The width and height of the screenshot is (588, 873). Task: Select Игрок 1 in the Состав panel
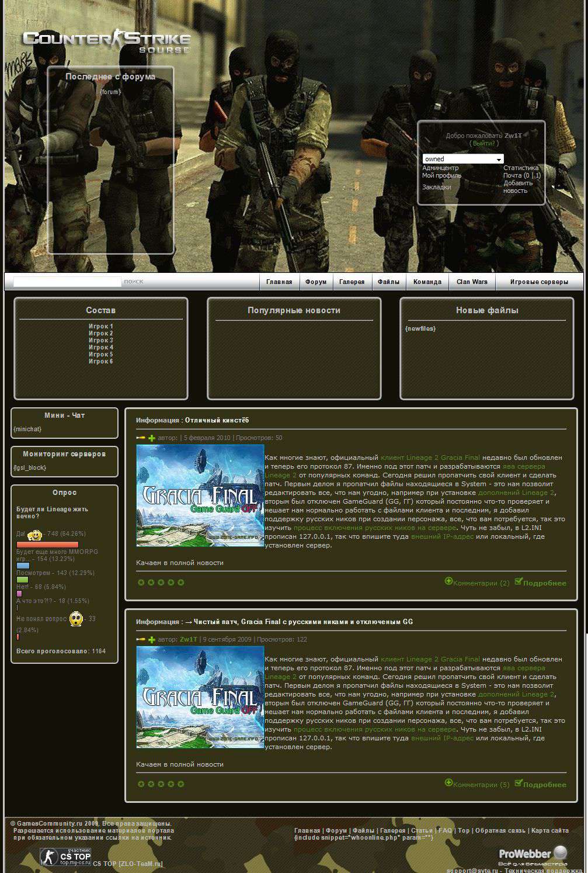pyautogui.click(x=101, y=326)
